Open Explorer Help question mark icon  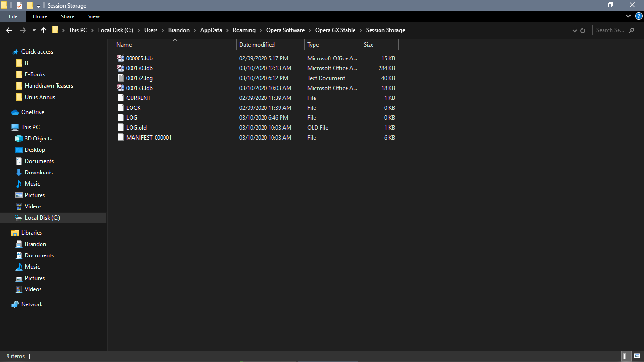(639, 16)
